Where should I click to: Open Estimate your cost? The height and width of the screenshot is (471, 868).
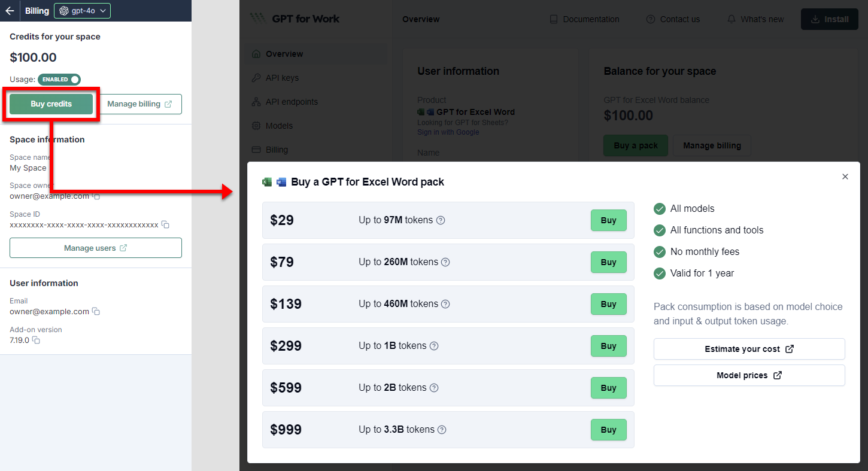[x=749, y=349]
